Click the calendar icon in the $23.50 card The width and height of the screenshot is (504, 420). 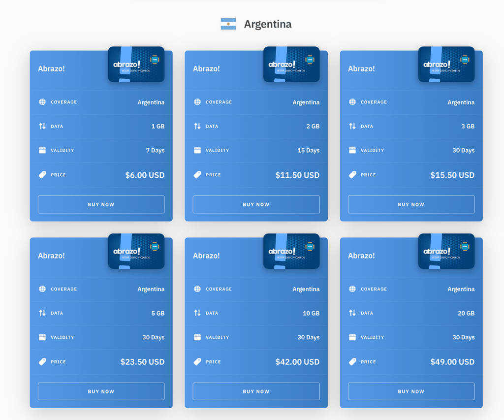[42, 337]
